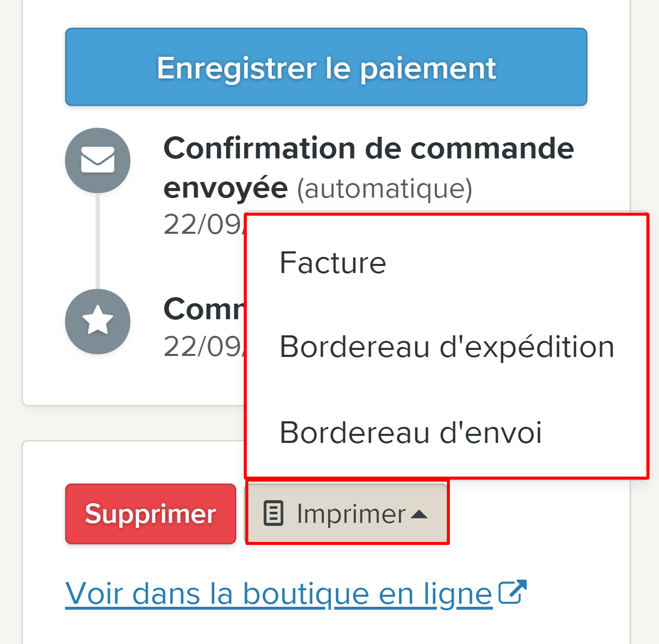The image size is (659, 644).
Task: Click empty space right of Facture
Action: coord(513,262)
